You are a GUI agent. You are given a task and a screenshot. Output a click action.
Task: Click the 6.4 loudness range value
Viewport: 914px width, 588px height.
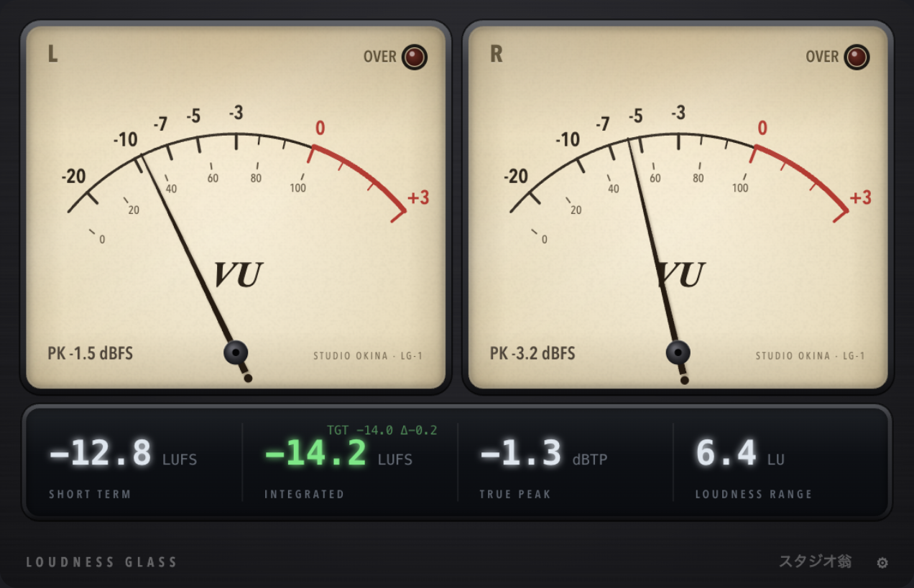(x=726, y=453)
